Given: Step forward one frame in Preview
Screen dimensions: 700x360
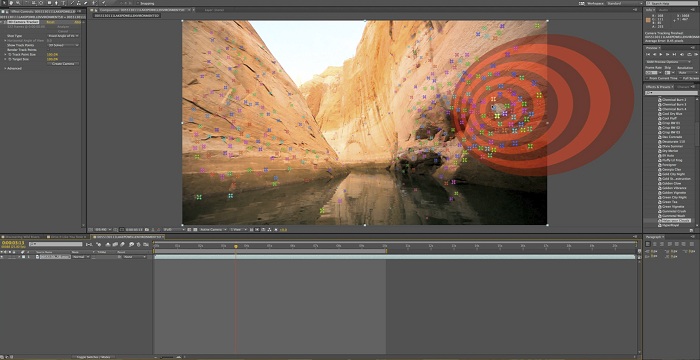Looking at the screenshot, I should (x=667, y=54).
